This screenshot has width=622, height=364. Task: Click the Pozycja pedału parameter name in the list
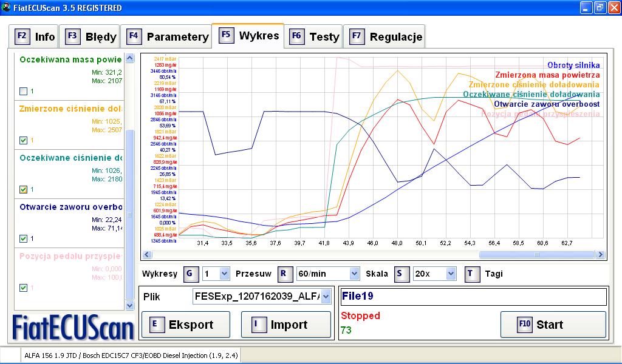point(70,256)
